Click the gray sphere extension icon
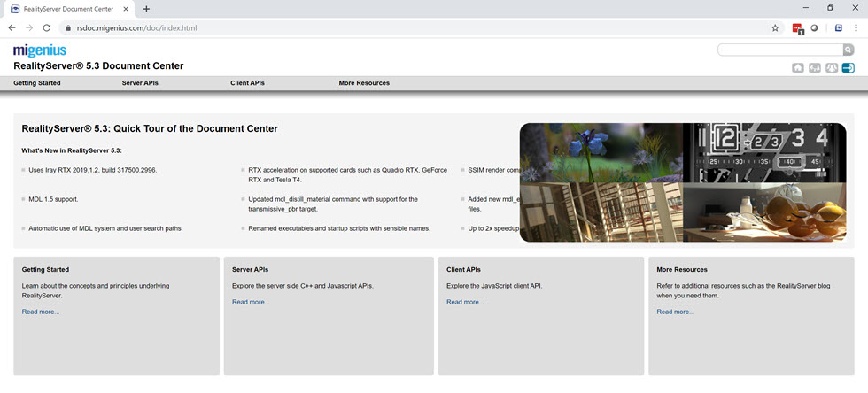 (x=814, y=27)
